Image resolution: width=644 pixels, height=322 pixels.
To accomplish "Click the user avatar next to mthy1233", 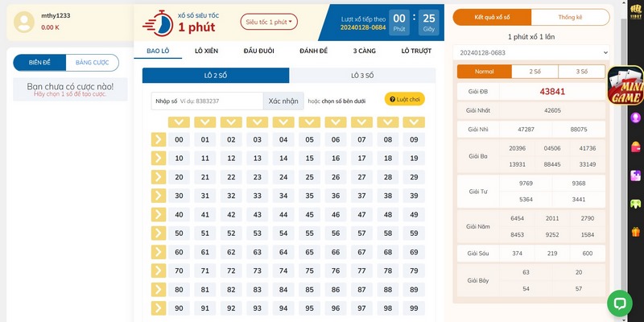I will coord(27,21).
